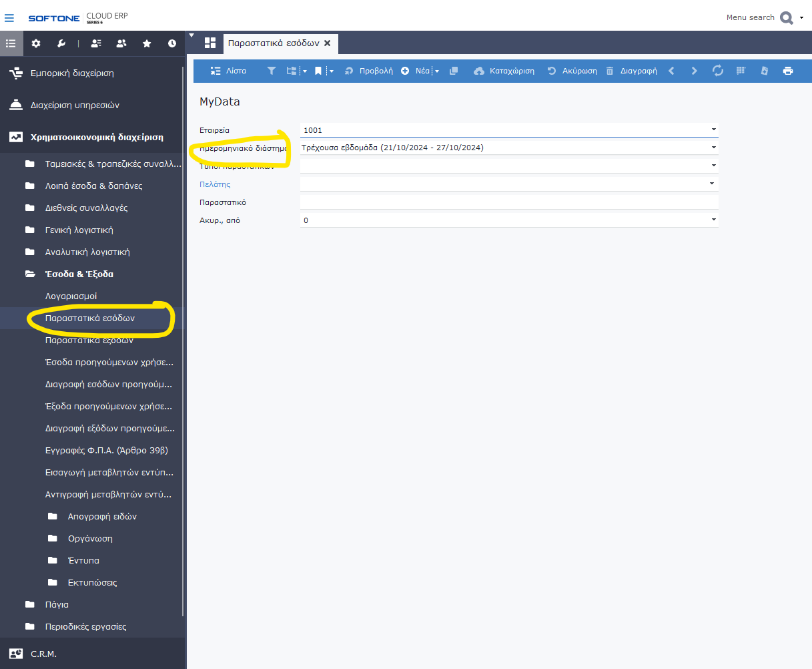
Task: Click the Menu search magnifier icon
Action: click(786, 17)
